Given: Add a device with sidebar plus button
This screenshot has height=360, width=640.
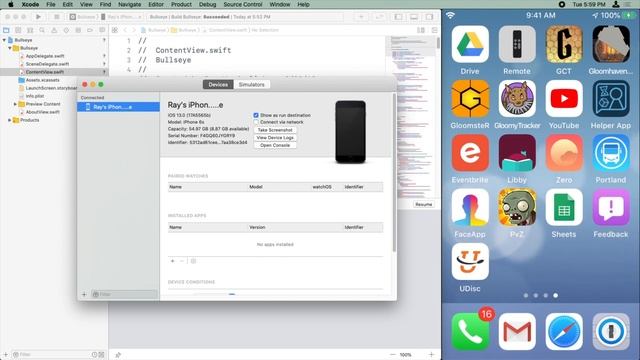Looking at the screenshot, I should click(84, 294).
